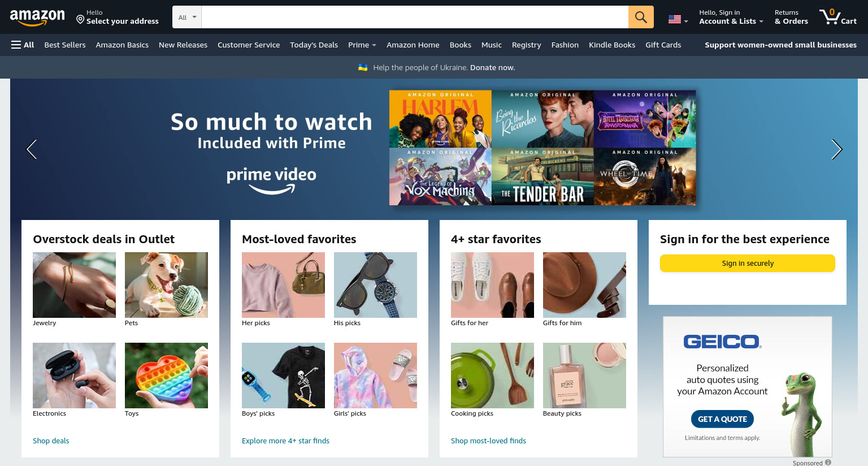Screen dimensions: 868x466
Task: Open Her picks image
Action: pos(283,285)
